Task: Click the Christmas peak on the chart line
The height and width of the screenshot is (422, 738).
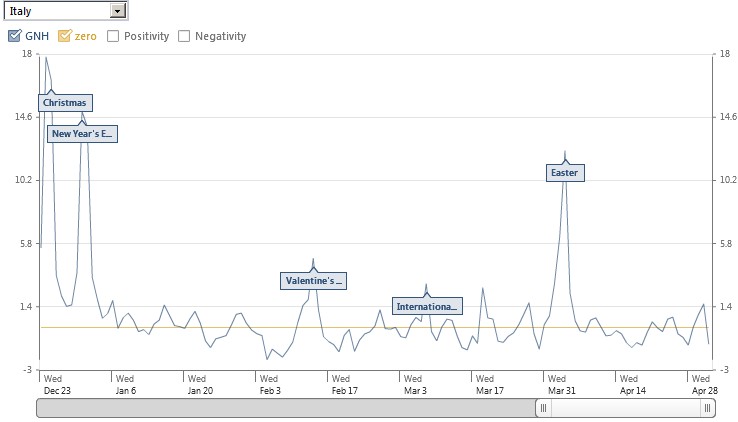Action: coord(46,57)
